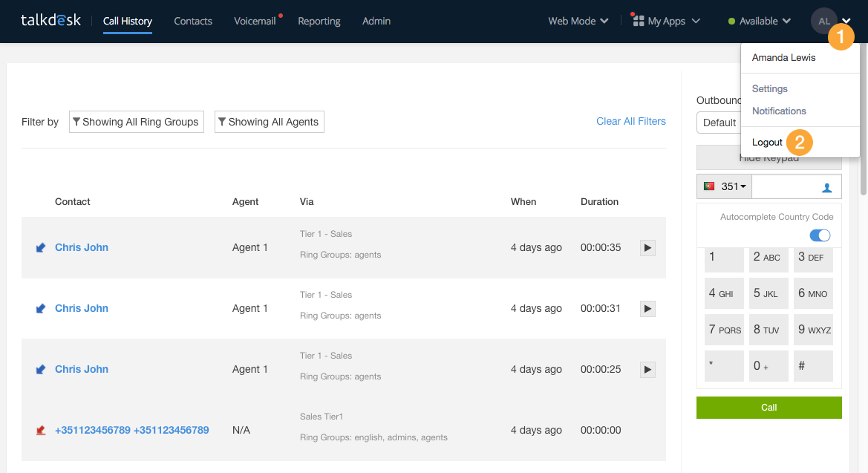This screenshot has width=868, height=473.
Task: Click the Contact column header
Action: (x=73, y=202)
